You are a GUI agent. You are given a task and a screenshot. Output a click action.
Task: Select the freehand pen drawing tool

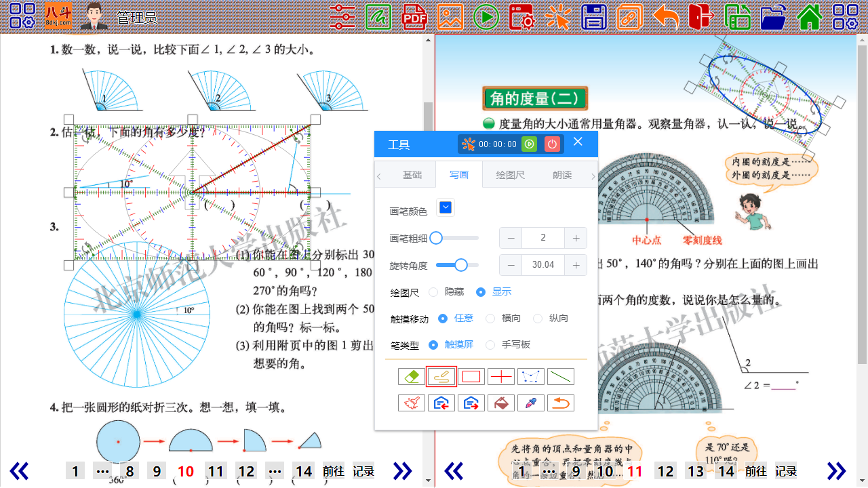pos(441,376)
